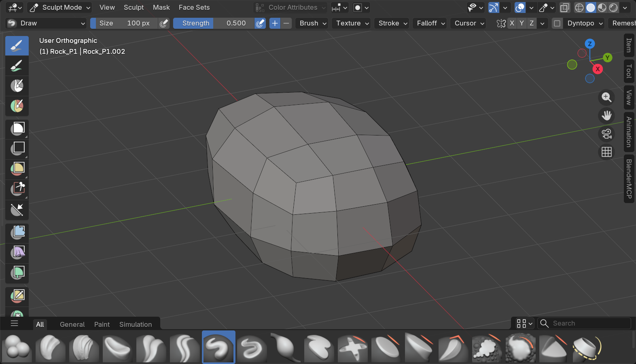
Task: Set brush direction to Add with plus
Action: pos(275,23)
